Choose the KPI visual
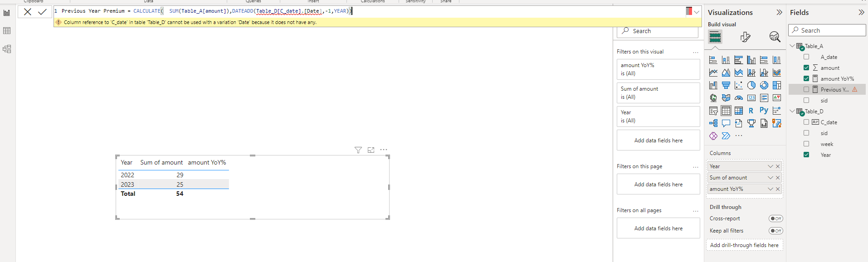The width and height of the screenshot is (868, 262). click(x=777, y=98)
